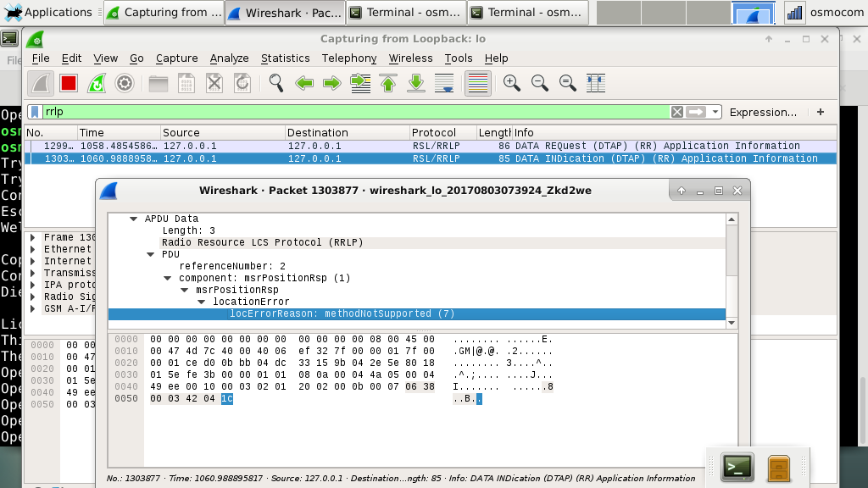
Task: Collapse the APDU Data tree node
Action: 133,219
